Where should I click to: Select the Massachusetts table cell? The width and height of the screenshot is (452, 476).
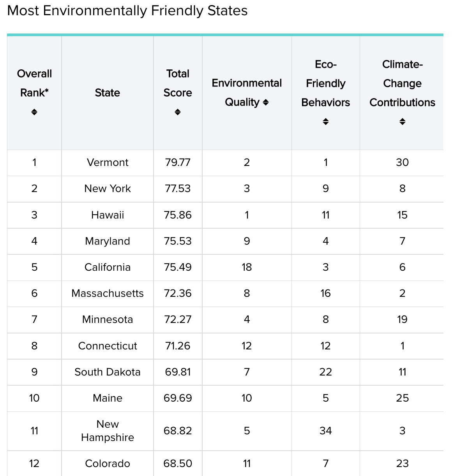click(108, 293)
